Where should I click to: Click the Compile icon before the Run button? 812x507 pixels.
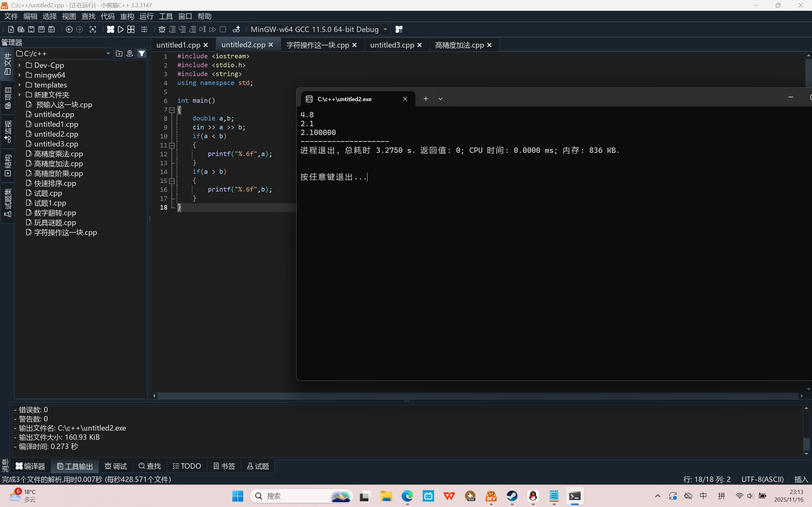pos(110,29)
